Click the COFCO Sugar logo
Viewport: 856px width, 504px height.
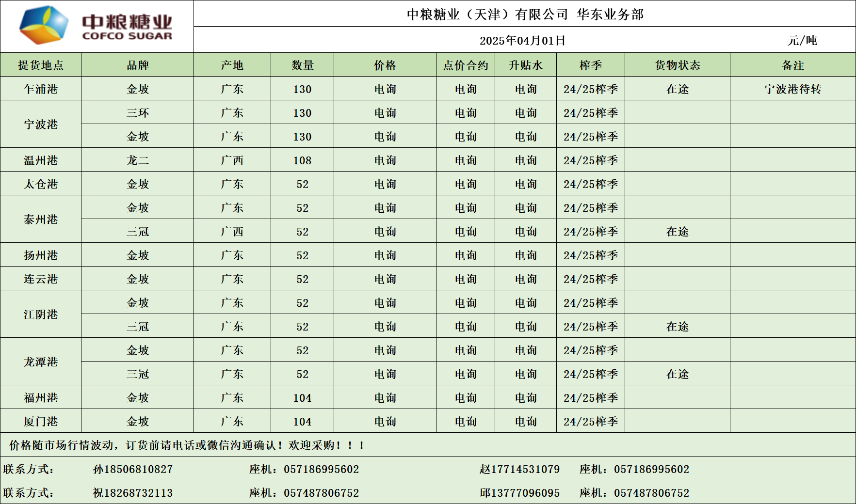point(96,25)
